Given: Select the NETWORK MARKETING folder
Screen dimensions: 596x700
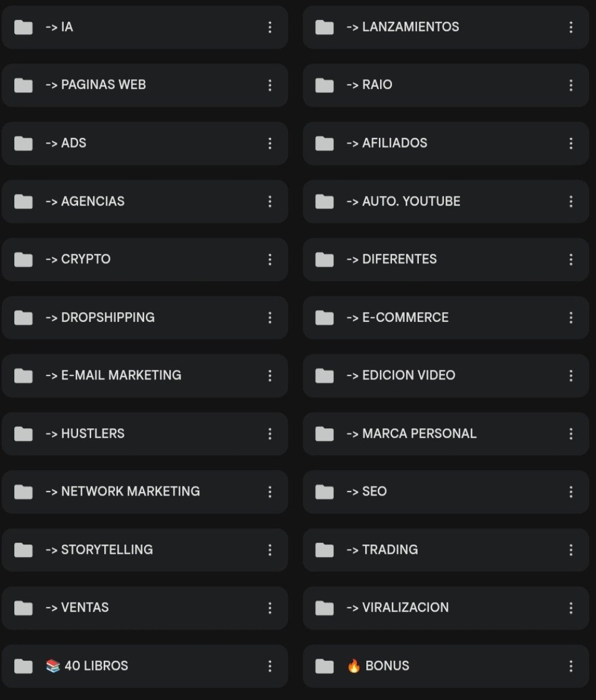Looking at the screenshot, I should click(145, 492).
